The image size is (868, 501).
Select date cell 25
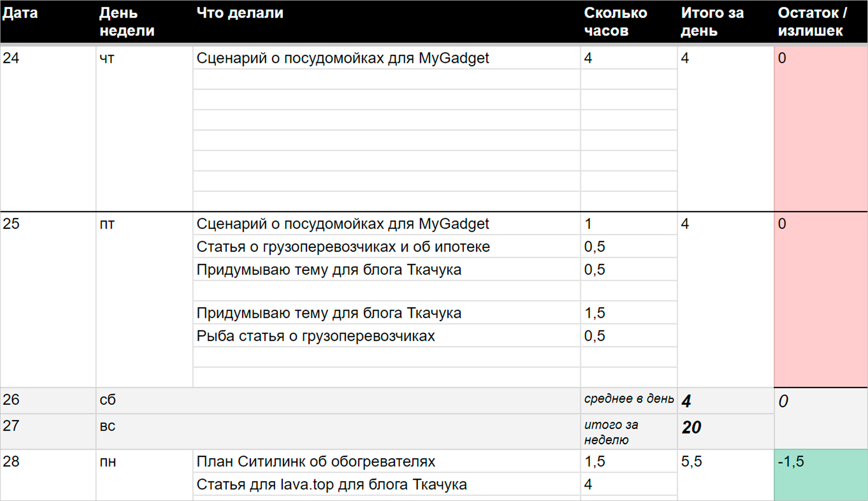coord(48,300)
